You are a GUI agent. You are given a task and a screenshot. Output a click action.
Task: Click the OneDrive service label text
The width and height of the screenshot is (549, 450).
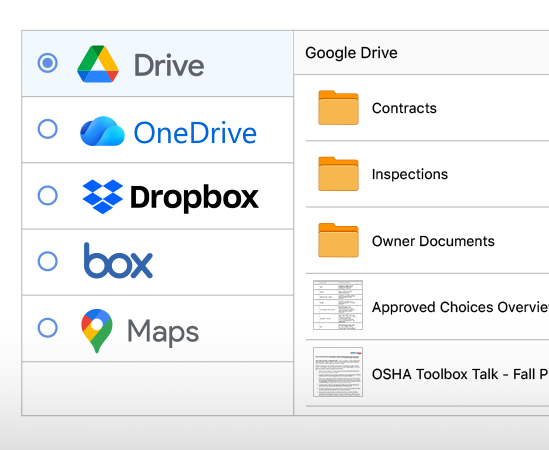point(195,133)
